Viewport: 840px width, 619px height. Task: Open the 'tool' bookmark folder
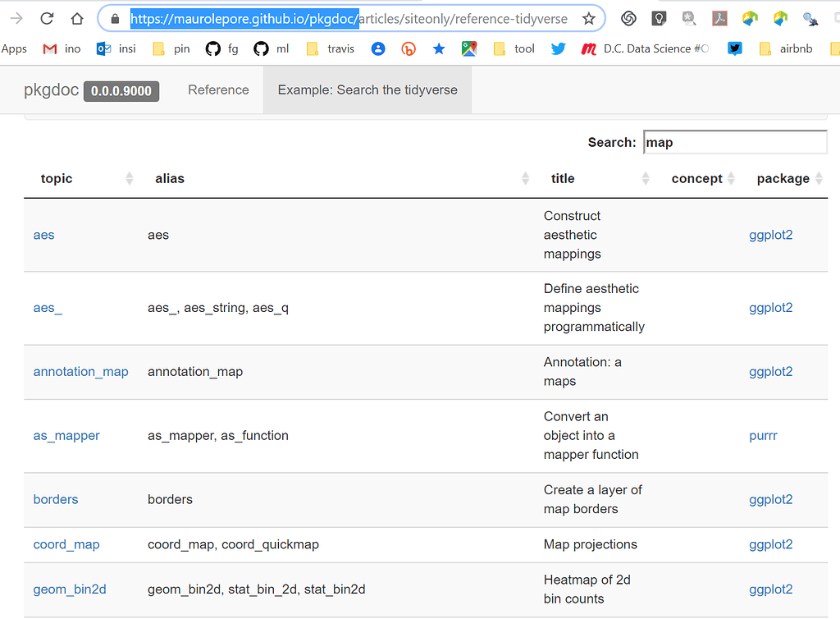pyautogui.click(x=514, y=48)
